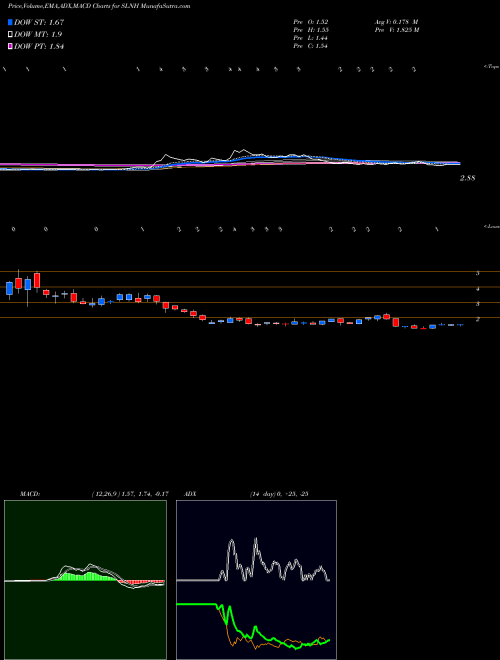Click the chart title mentioning SLNH MunafaSutra.com
The image size is (500, 660).
(x=99, y=6)
